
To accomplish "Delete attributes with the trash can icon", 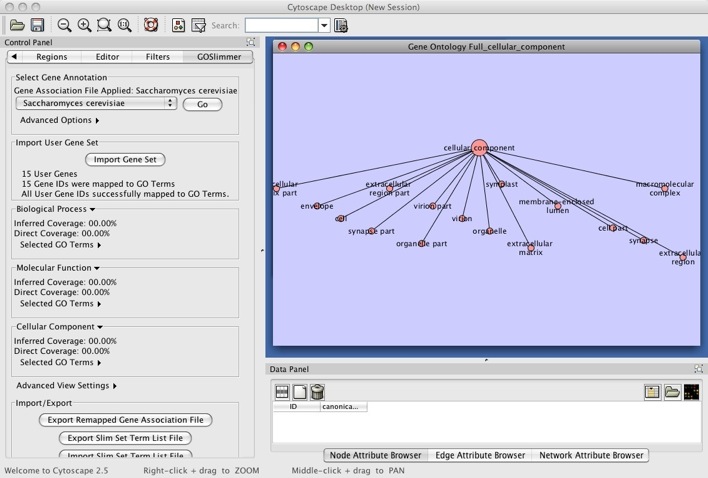I will coord(317,392).
